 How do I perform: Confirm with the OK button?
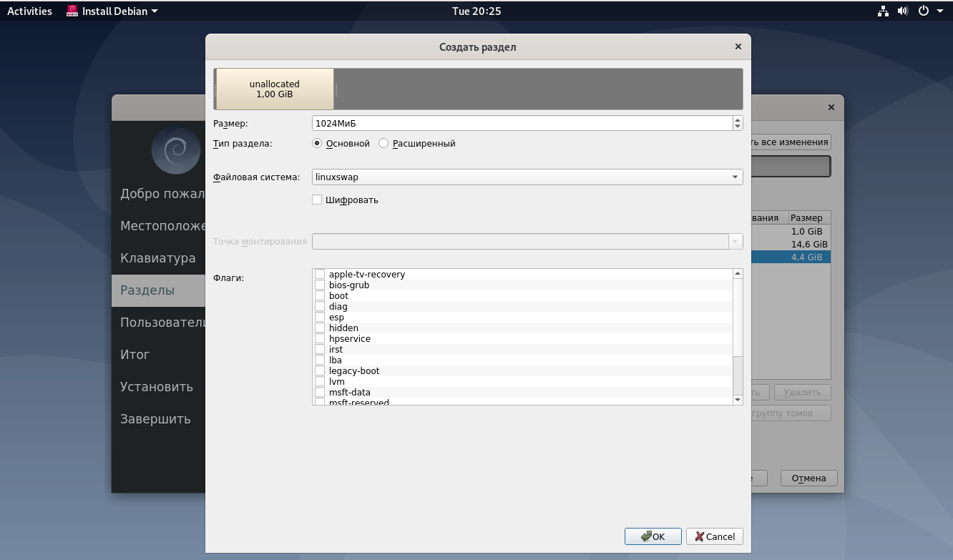point(653,536)
